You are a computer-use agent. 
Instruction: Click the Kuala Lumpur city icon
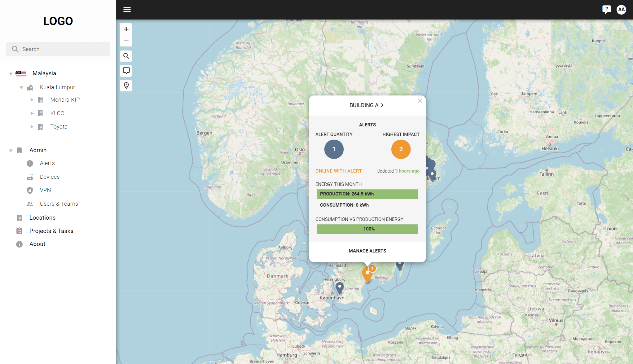click(x=30, y=87)
